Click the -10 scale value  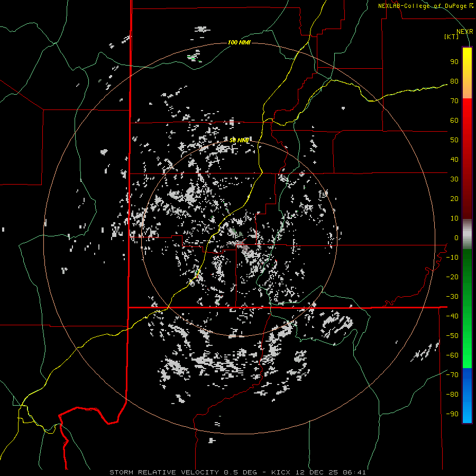click(x=452, y=258)
